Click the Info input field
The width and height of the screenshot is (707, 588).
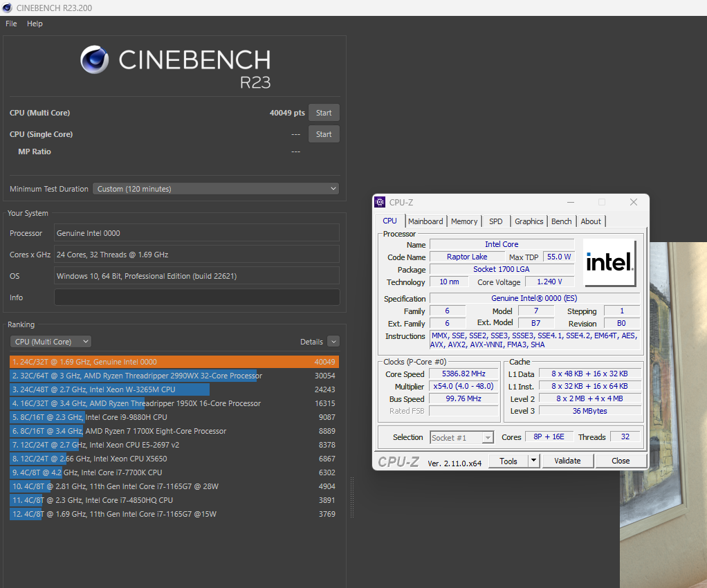197,297
